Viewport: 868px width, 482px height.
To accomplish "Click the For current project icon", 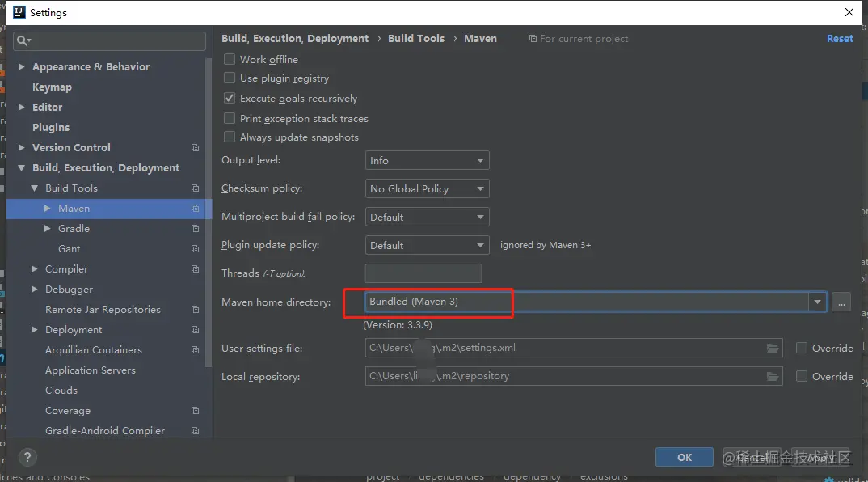I will pos(533,39).
